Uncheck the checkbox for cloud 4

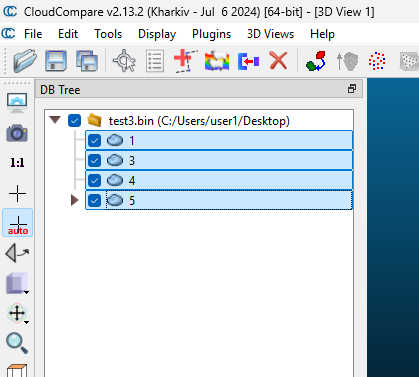coord(94,181)
